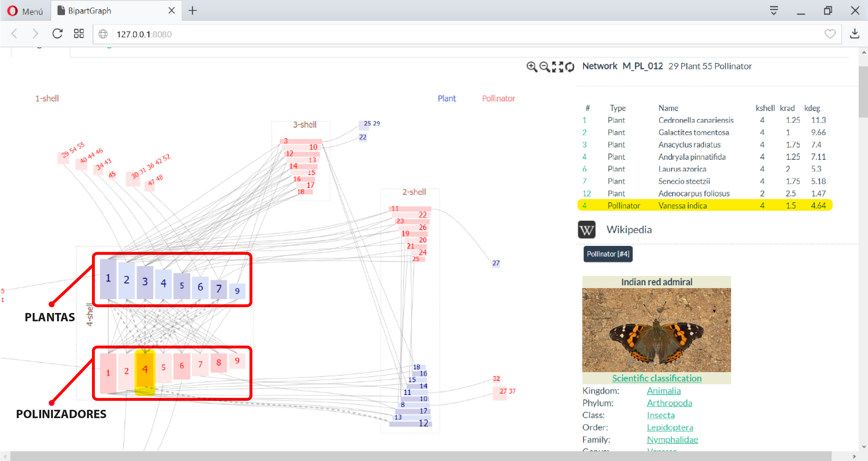The width and height of the screenshot is (868, 461).
Task: Click the zoom out magnifier icon
Action: 545,67
